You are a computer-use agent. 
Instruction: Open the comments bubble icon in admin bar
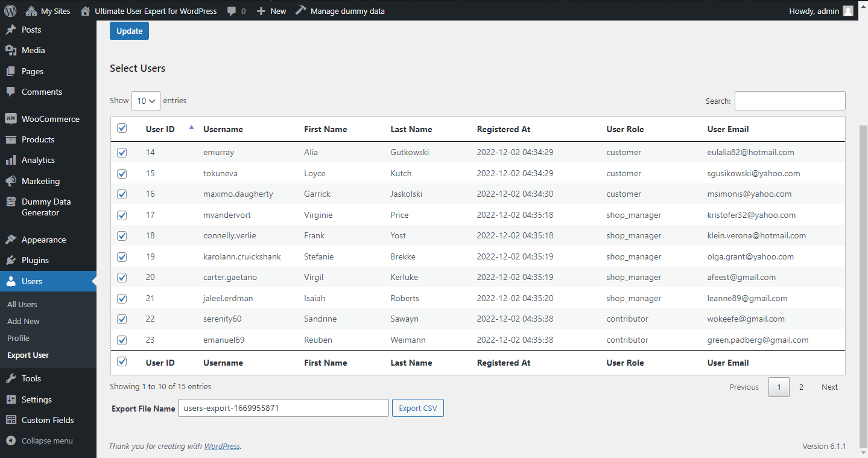(232, 11)
